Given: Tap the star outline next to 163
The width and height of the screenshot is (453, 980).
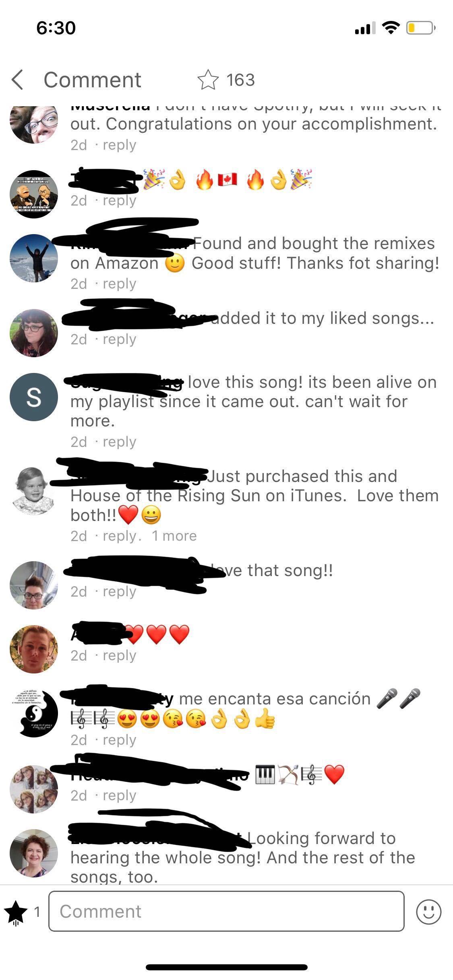Looking at the screenshot, I should click(208, 80).
